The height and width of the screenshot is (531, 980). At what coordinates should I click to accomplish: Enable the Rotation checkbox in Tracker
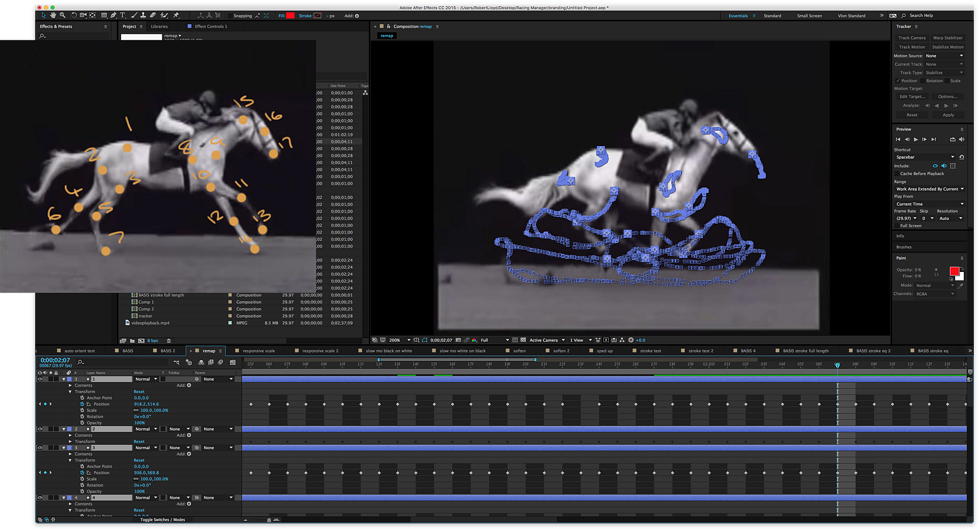tap(922, 81)
